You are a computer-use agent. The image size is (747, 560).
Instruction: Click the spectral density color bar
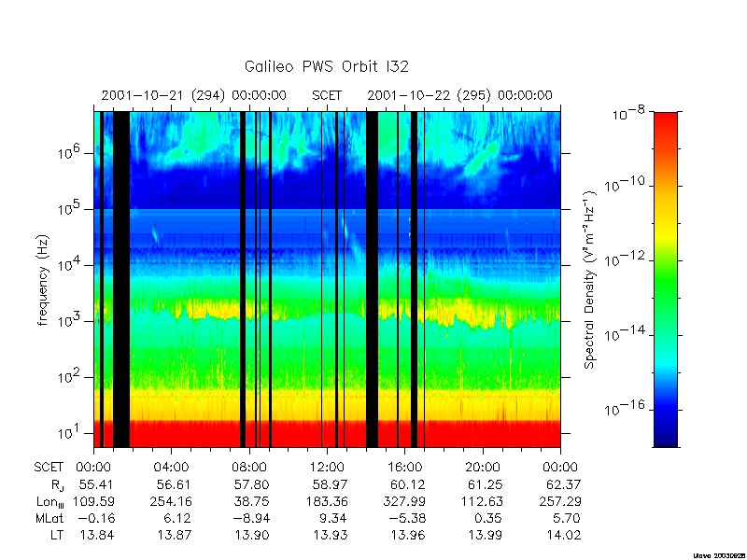666,279
